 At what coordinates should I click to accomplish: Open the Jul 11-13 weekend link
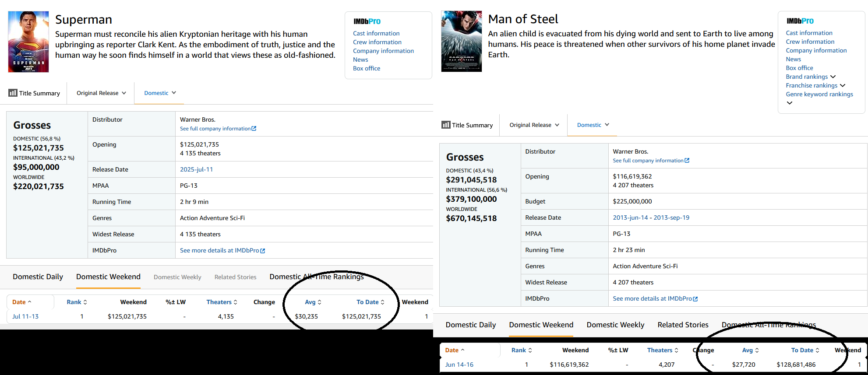[25, 316]
